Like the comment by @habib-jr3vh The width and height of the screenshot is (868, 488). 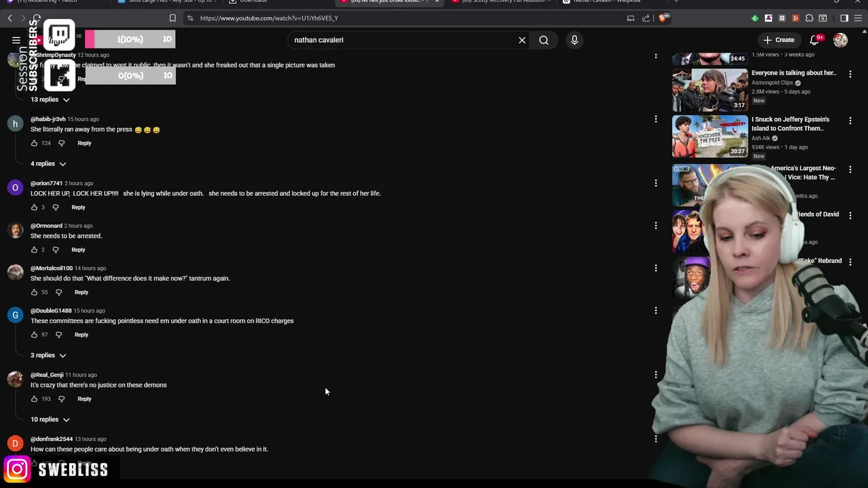click(34, 143)
